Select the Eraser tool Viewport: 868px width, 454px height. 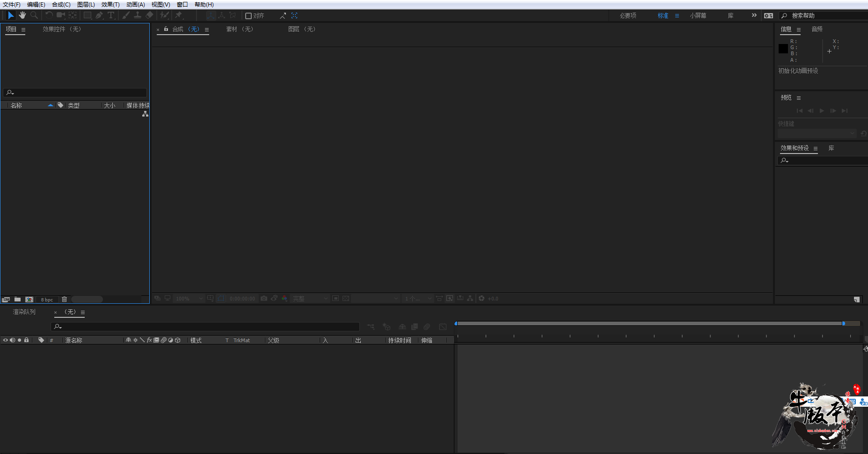tap(149, 15)
